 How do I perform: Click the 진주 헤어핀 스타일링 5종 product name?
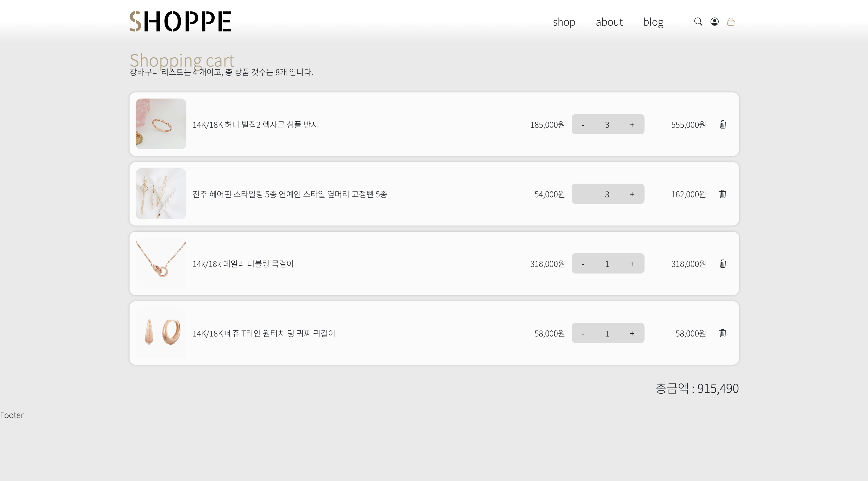290,194
